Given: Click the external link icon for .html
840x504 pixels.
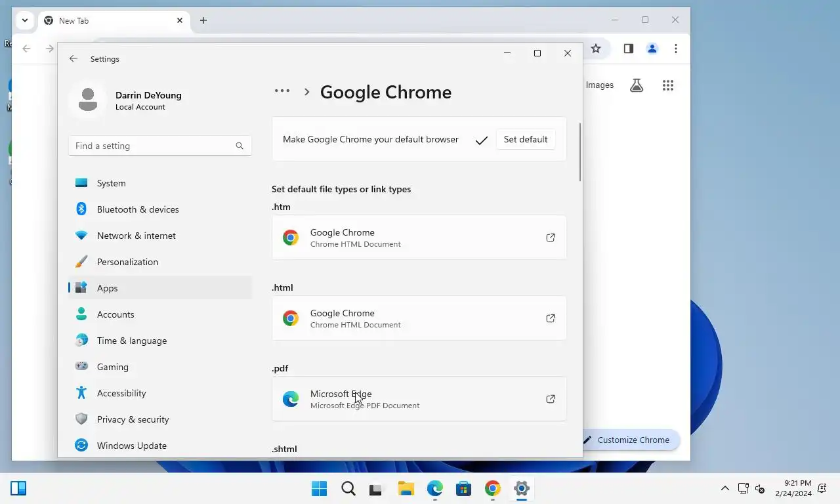Looking at the screenshot, I should click(551, 318).
